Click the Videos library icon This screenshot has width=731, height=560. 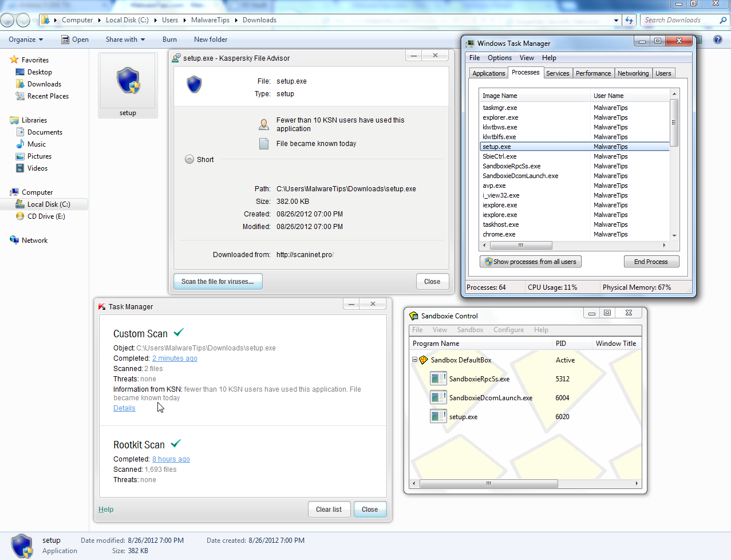coord(20,168)
